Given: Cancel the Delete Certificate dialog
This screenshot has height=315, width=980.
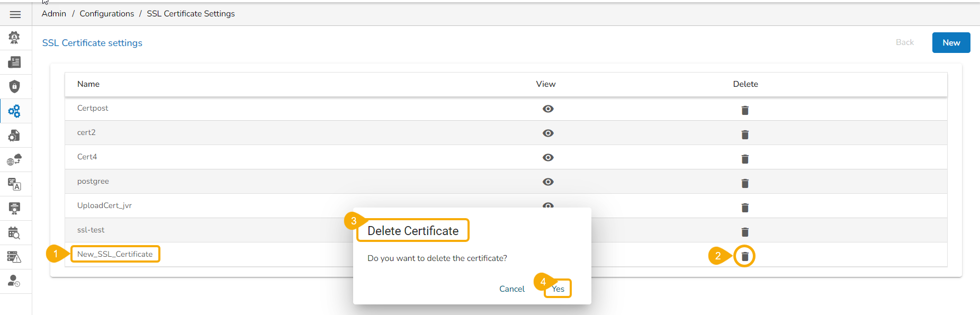Looking at the screenshot, I should pos(512,289).
